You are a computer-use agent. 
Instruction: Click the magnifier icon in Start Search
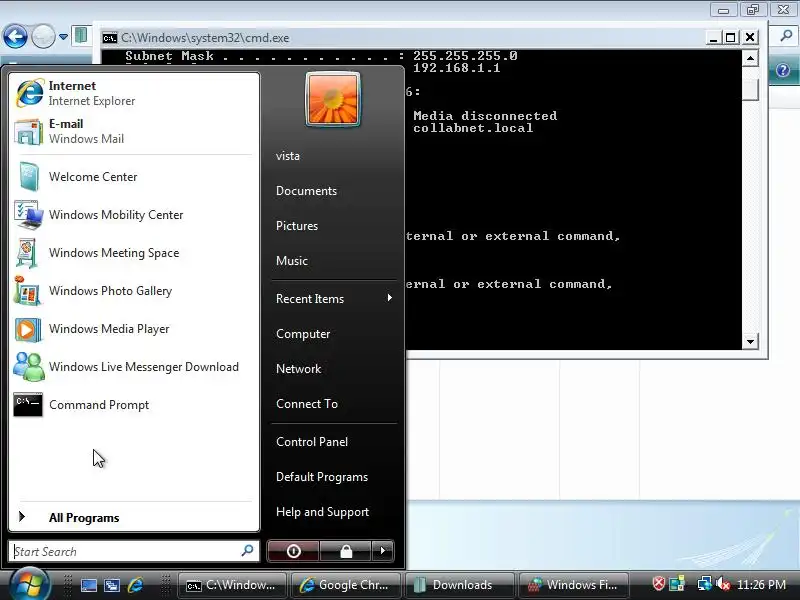[247, 551]
